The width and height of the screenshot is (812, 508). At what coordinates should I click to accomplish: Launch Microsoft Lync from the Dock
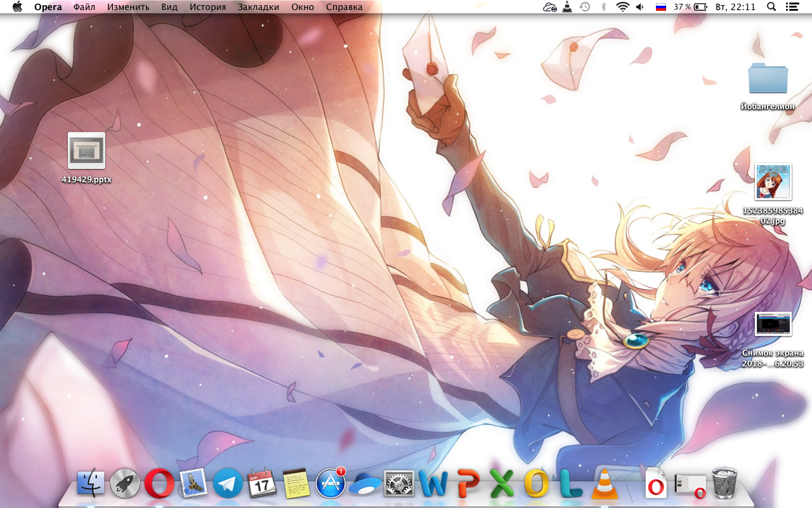pyautogui.click(x=570, y=485)
